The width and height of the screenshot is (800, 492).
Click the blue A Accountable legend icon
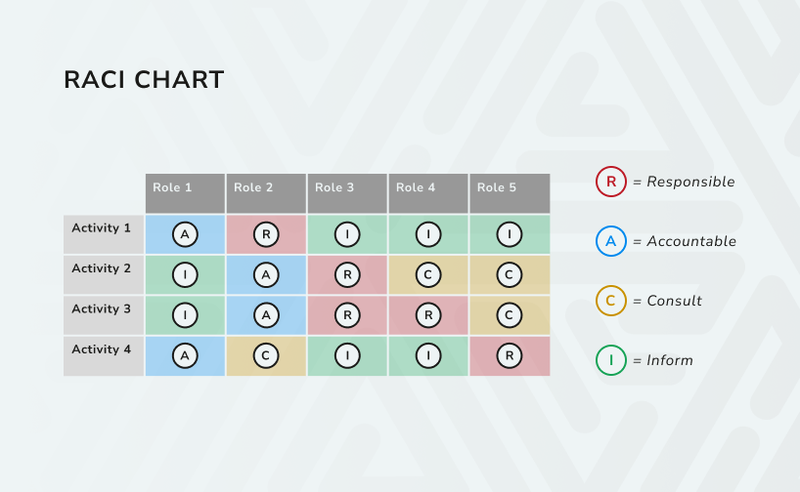(x=611, y=241)
